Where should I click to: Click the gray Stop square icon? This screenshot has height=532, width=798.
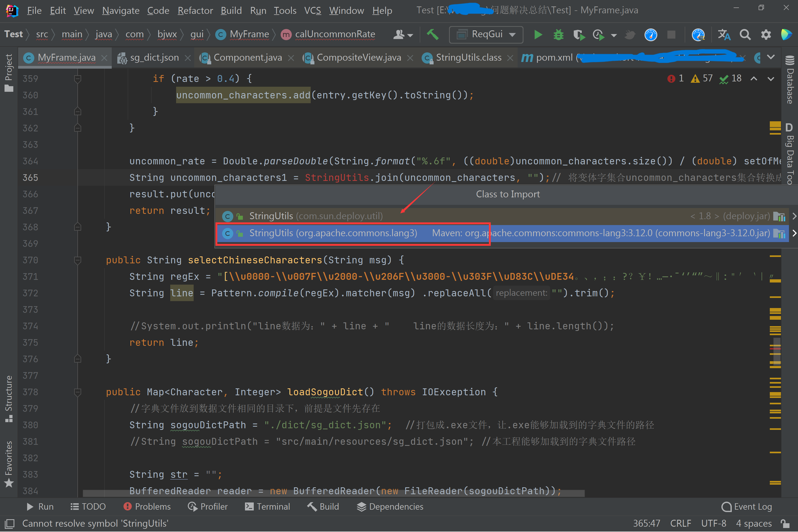(x=671, y=35)
